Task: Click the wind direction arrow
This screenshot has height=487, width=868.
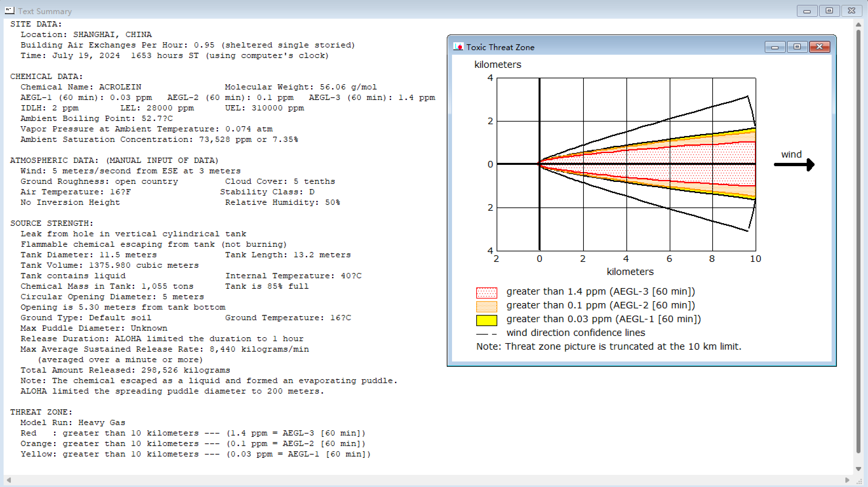Action: tap(794, 165)
